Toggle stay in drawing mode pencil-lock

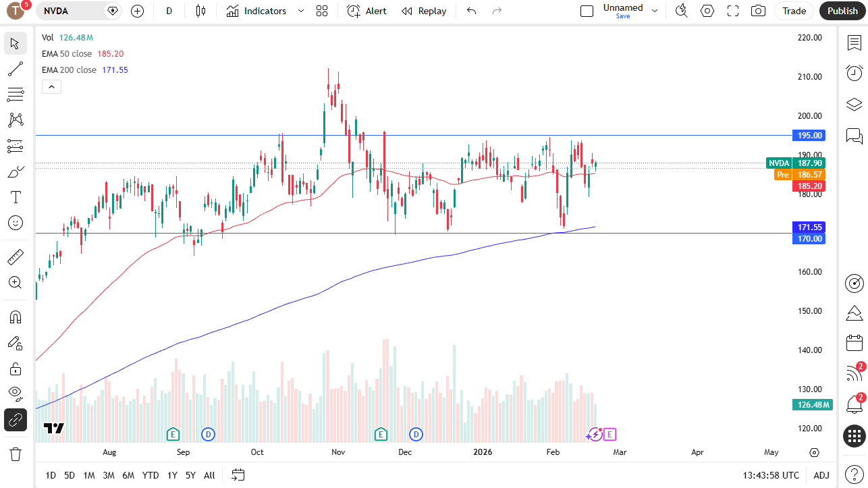coord(16,343)
